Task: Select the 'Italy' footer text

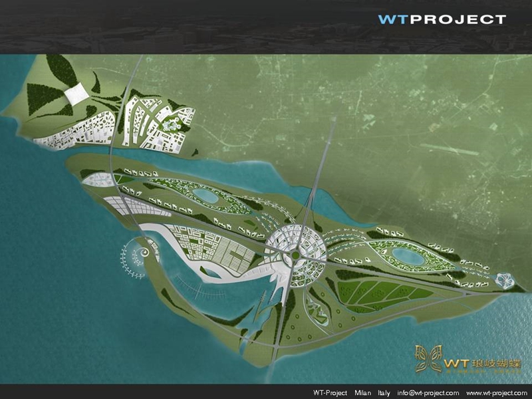Action: [x=384, y=393]
